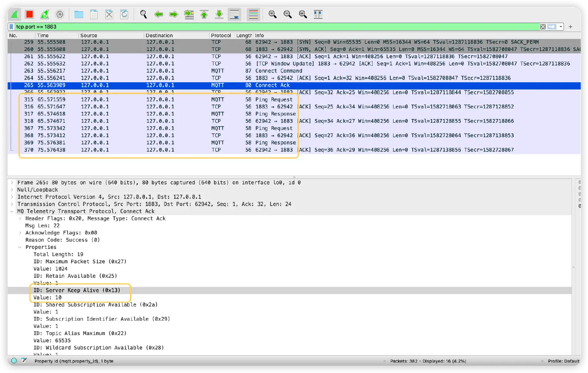Viewport: 588px width, 373px height.
Task: Collapse MQ Telemetry Transport Protocol section
Action: tap(12, 211)
